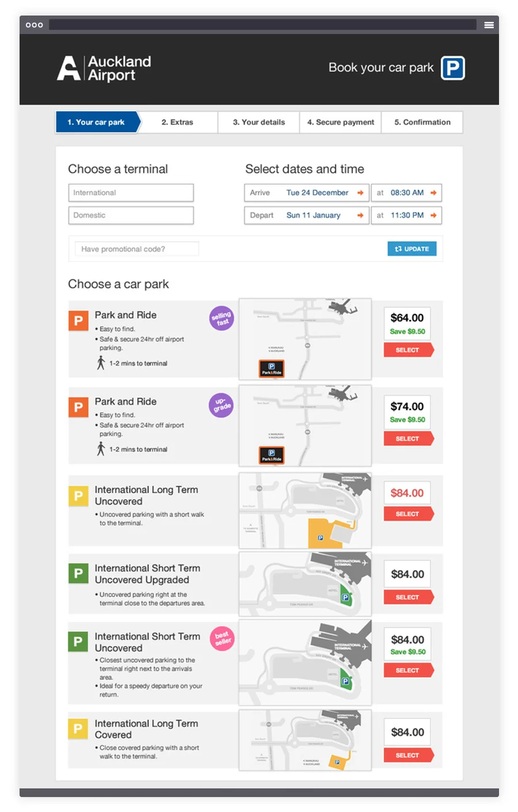
Task: Select the International terminal option
Action: click(x=131, y=193)
